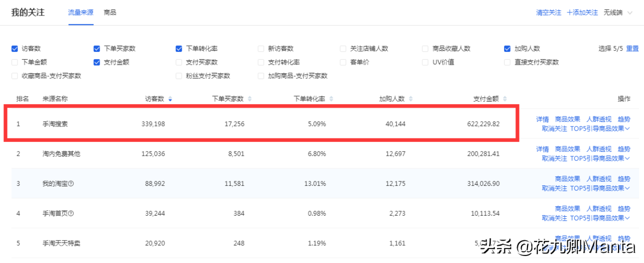644x263 pixels.
Task: Check the 支付转化率 checkbox
Action: (261, 62)
